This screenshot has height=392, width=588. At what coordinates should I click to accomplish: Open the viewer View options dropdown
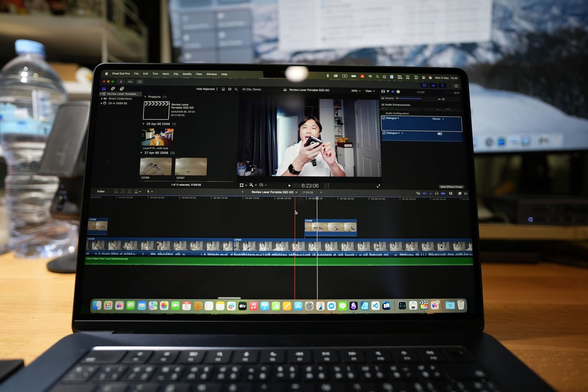370,91
